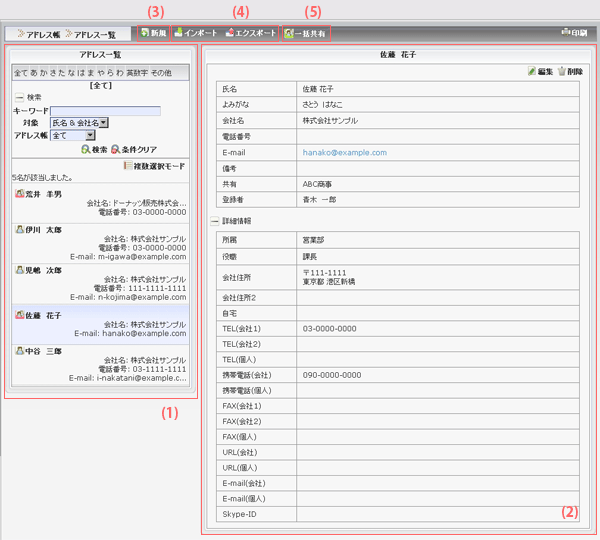Click m-igawa@example.com in the contact list
600x540 pixels.
pos(142,257)
